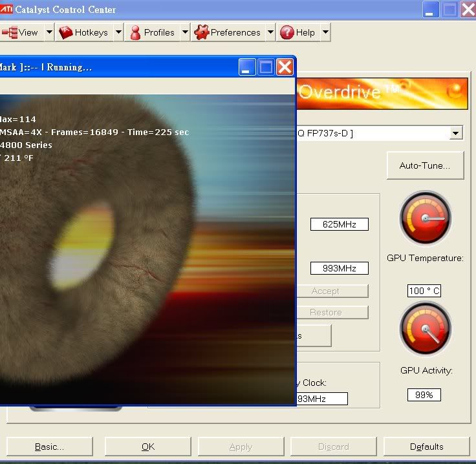Click the View toolbar icon
This screenshot has width=476, height=464.
point(10,32)
